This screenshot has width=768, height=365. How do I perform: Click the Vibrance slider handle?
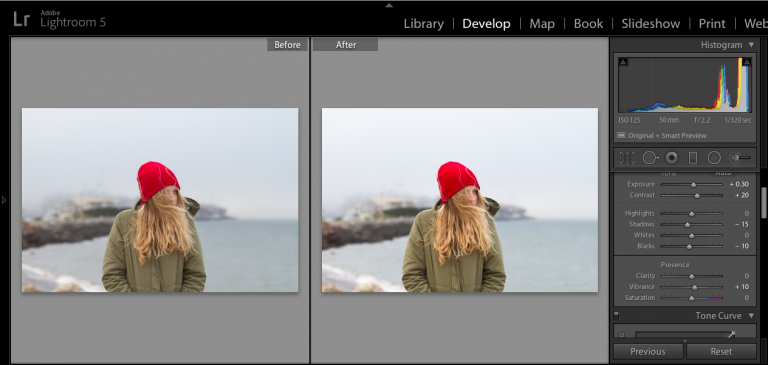pyautogui.click(x=695, y=287)
